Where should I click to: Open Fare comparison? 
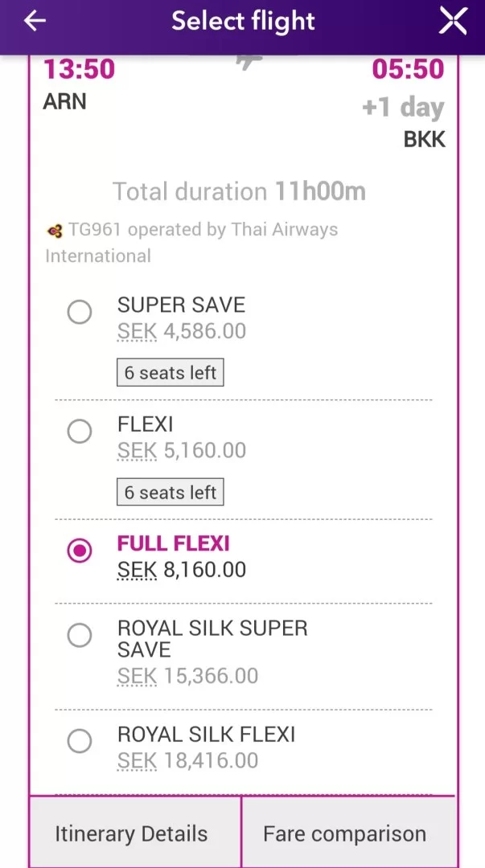[x=345, y=833]
